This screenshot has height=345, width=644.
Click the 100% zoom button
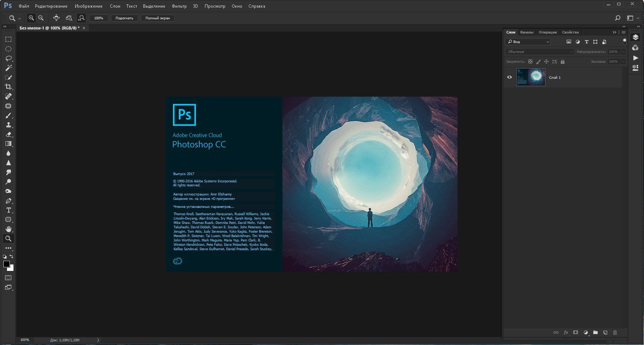[99, 18]
